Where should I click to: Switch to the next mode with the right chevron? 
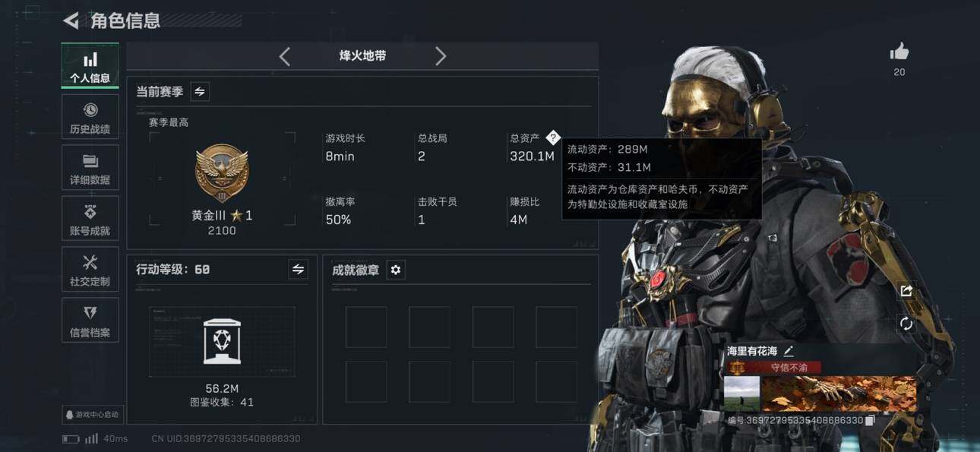(440, 55)
